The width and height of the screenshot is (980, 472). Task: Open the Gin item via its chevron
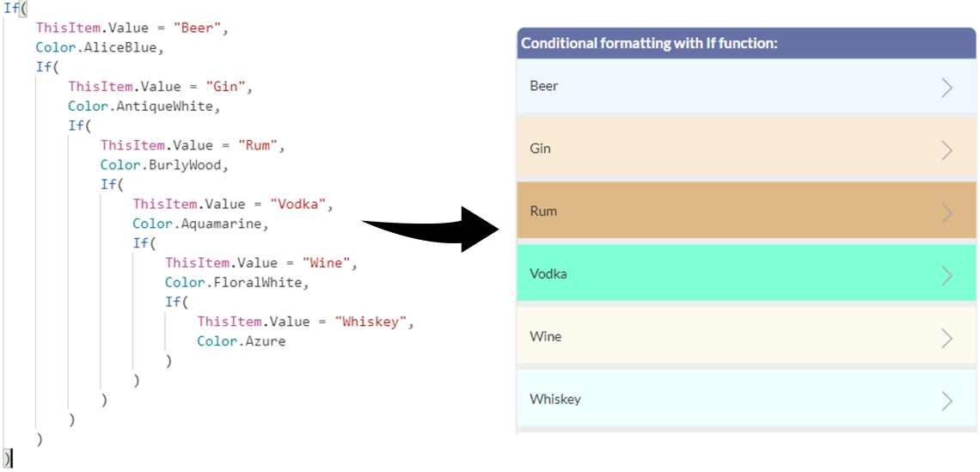946,150
